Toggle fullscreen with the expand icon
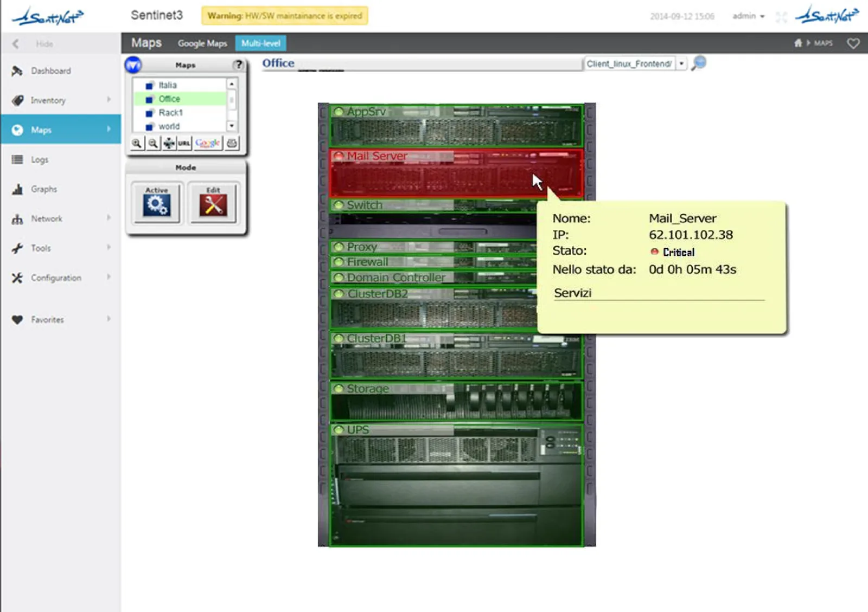Image resolution: width=868 pixels, height=612 pixels. click(781, 17)
